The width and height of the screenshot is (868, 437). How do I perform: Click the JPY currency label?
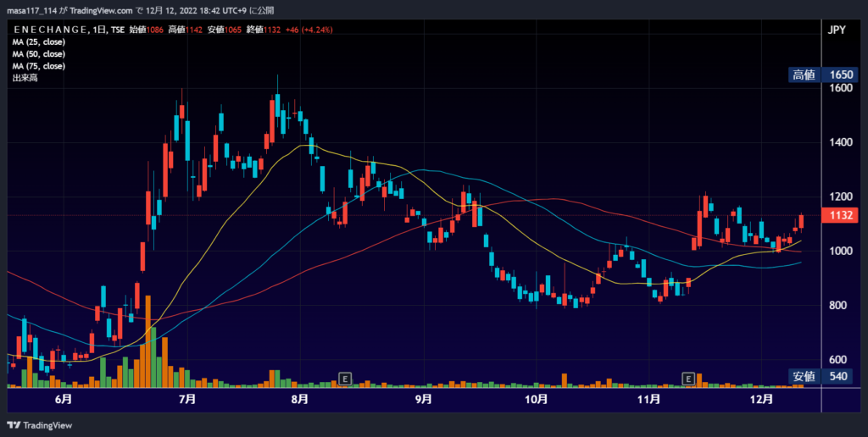837,30
